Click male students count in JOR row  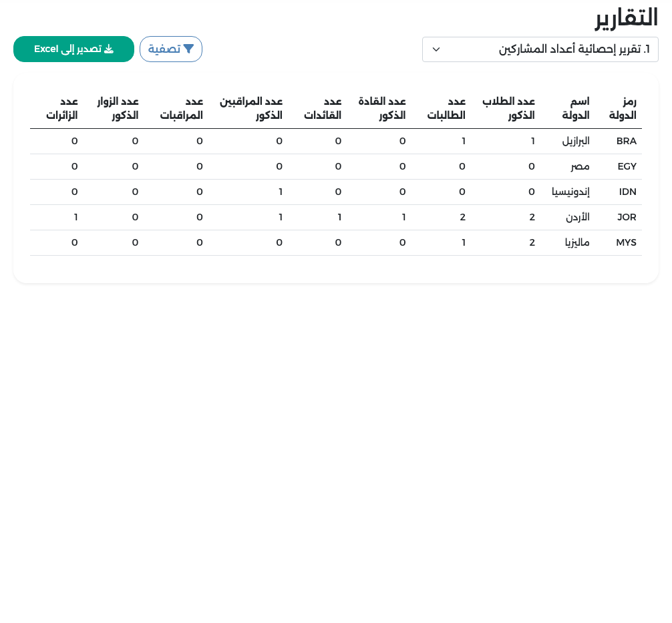(532, 217)
